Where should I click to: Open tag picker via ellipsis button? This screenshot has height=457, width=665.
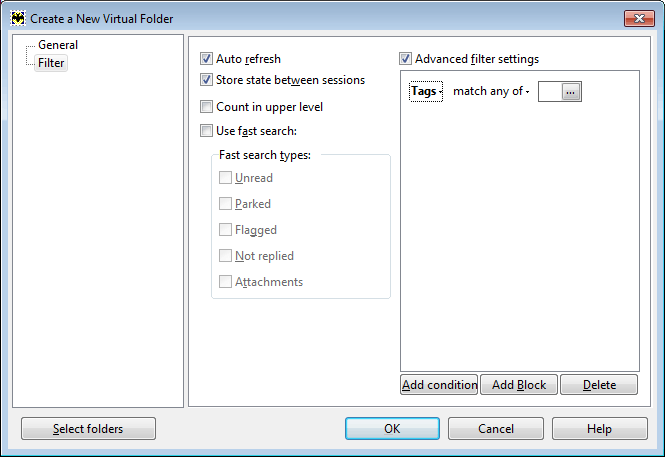point(571,92)
